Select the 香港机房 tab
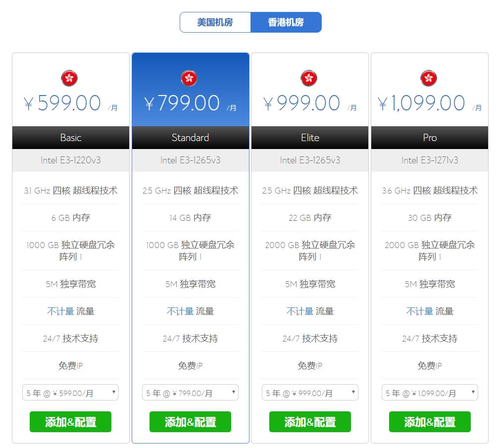Viewport: 498px width, 448px height. point(286,22)
